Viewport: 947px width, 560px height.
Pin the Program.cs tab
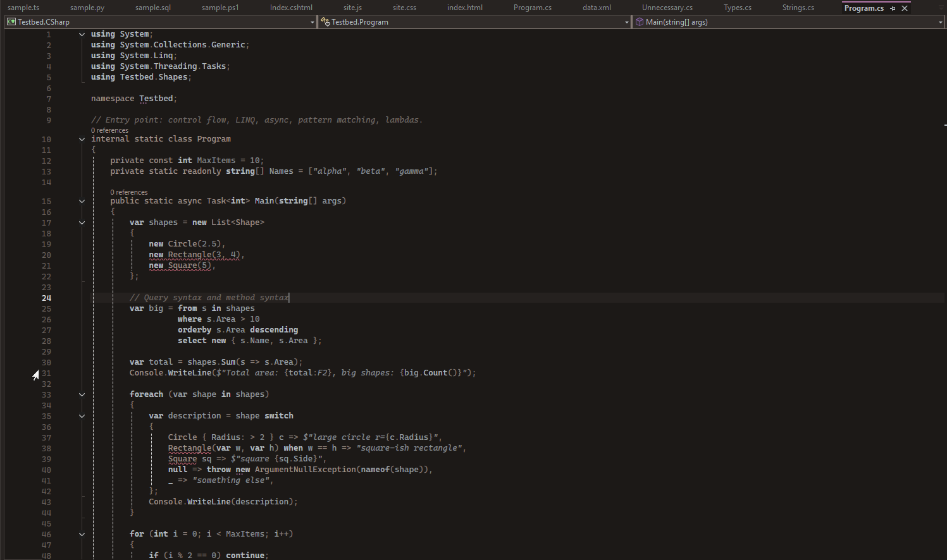coord(893,8)
